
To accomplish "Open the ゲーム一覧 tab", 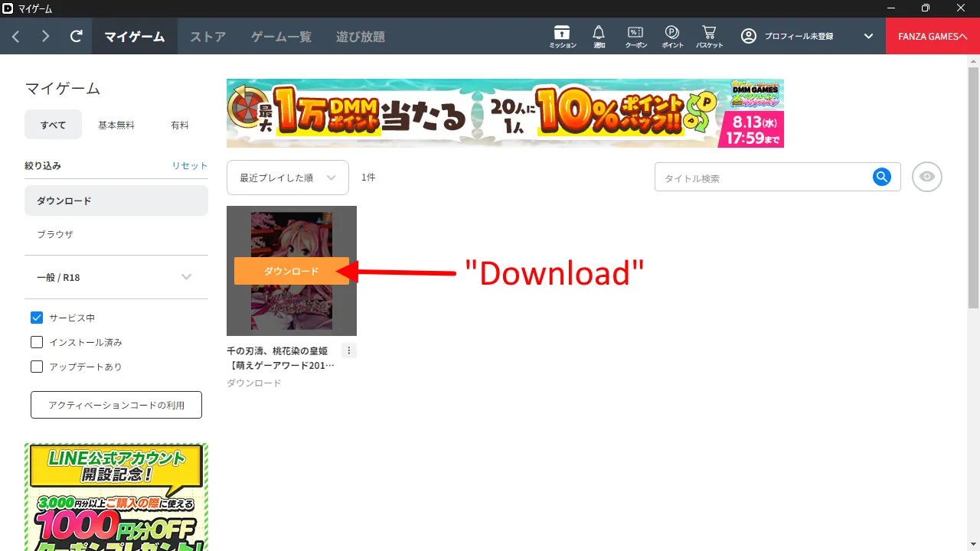I will (281, 36).
